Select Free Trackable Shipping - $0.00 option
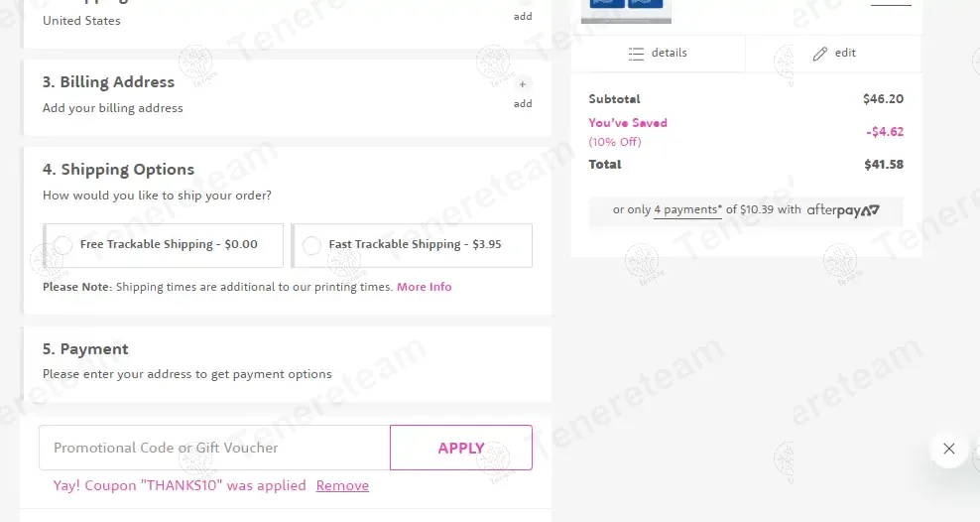Viewport: 980px width, 522px height. pos(63,245)
